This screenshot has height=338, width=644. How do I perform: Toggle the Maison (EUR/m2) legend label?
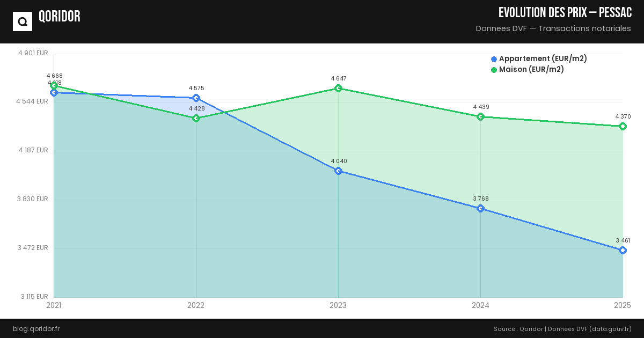pos(531,70)
